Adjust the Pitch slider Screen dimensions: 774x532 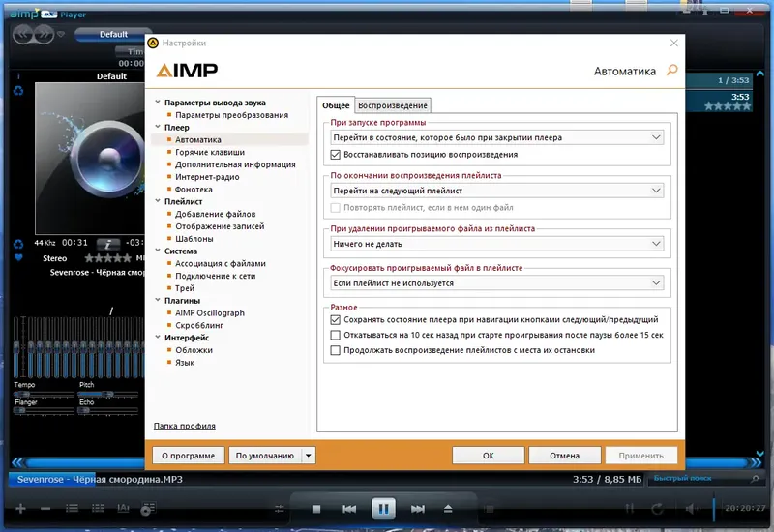click(x=108, y=394)
